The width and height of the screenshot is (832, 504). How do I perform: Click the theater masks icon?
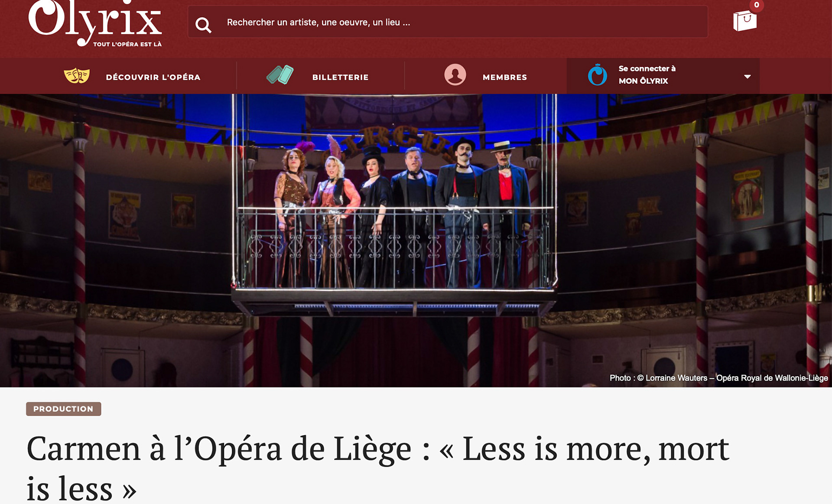pyautogui.click(x=77, y=76)
